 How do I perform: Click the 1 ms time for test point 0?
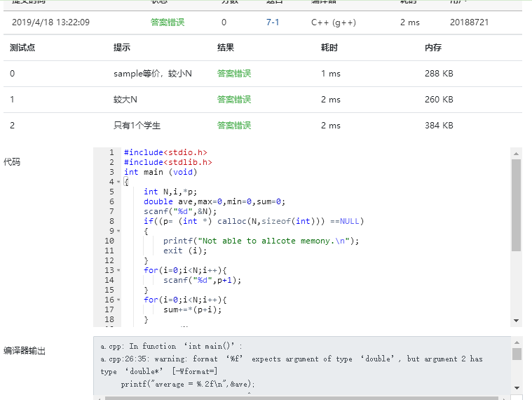click(x=331, y=74)
